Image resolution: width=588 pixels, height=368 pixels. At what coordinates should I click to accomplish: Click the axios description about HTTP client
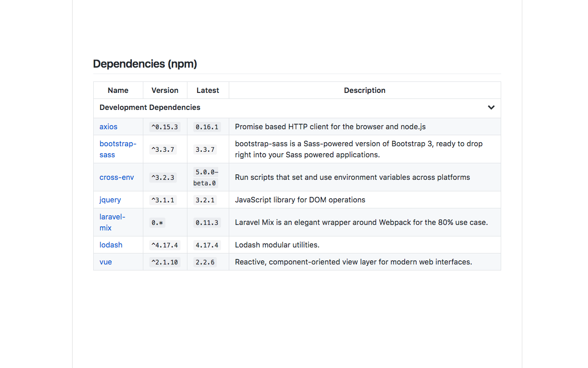[x=330, y=126]
